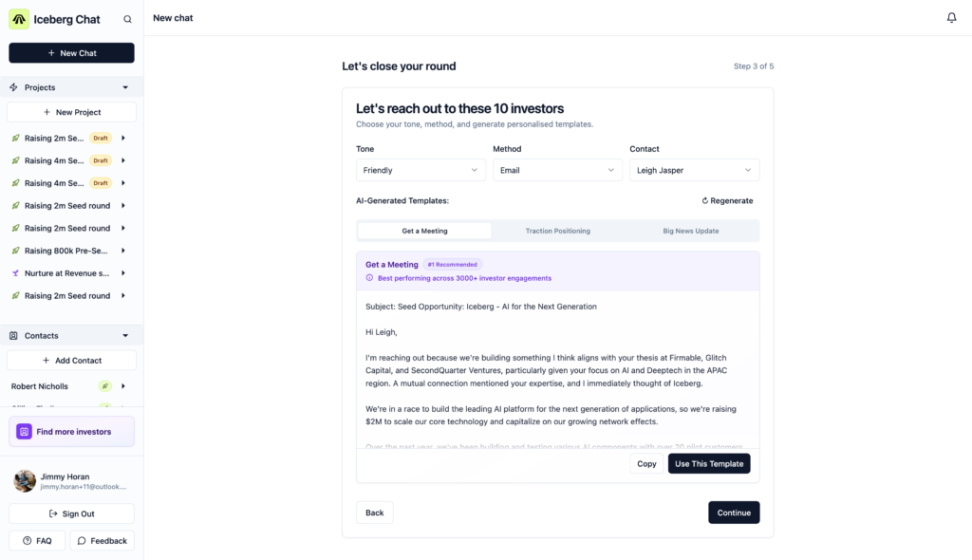The image size is (972, 560).
Task: Click the search magnifier icon in sidebar
Action: [127, 19]
